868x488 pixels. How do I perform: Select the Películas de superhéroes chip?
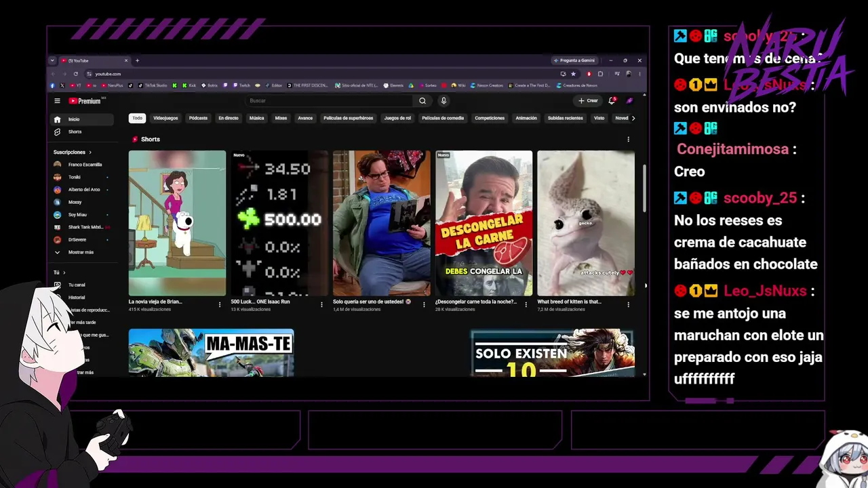tap(349, 118)
